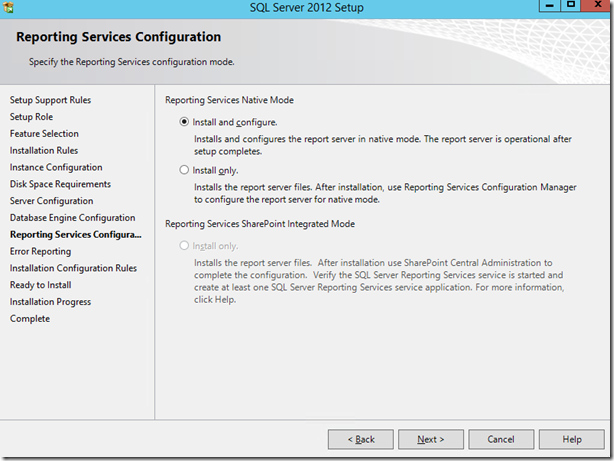Click bold 'Reporting Services Configura...' step
614x461 pixels.
pos(76,234)
